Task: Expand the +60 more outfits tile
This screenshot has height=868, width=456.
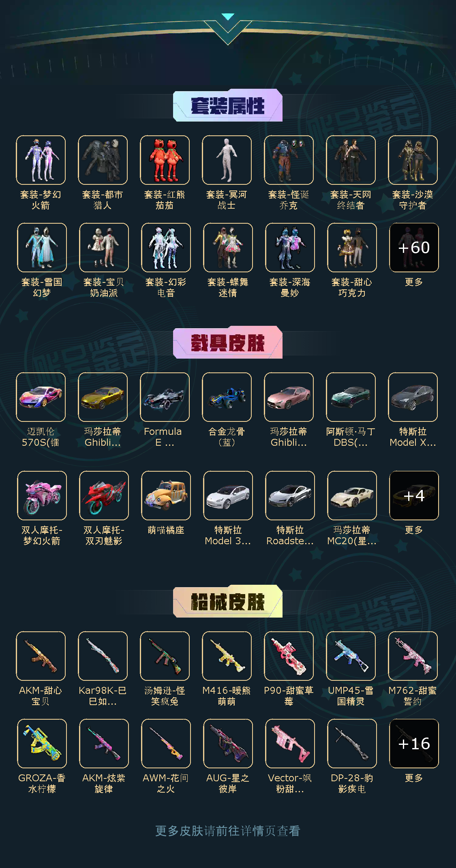Action: tap(414, 248)
